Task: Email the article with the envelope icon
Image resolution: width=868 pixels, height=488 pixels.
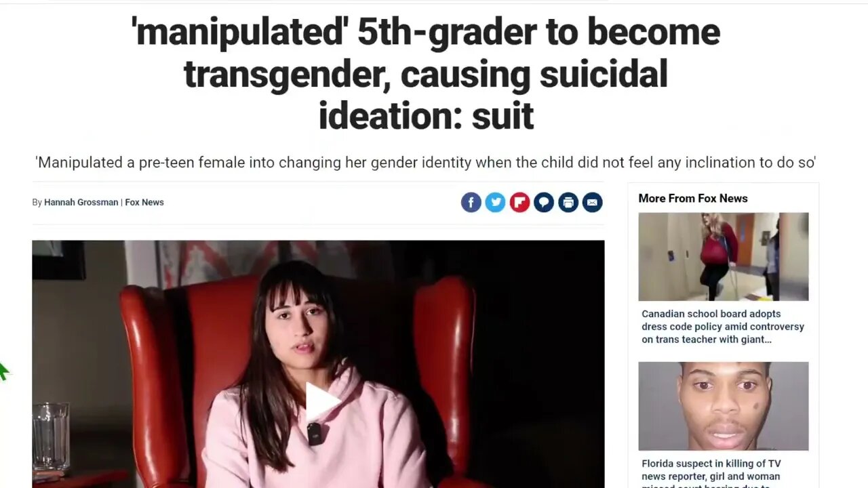Action: (x=592, y=202)
